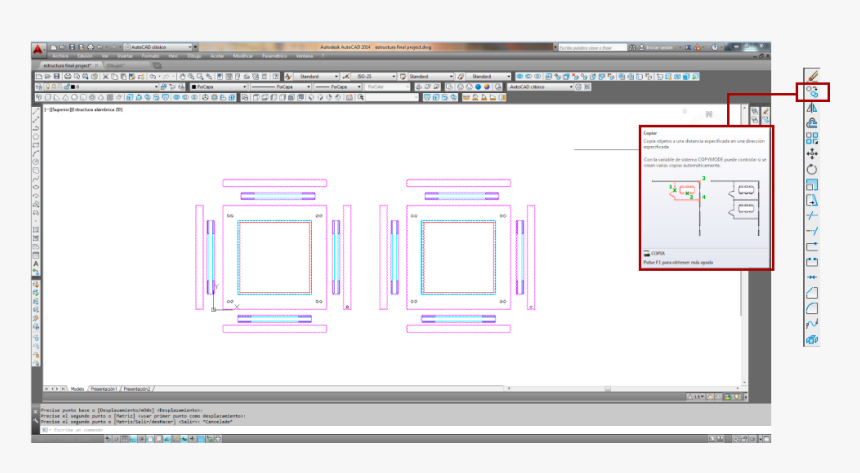This screenshot has width=860, height=473.
Task: Open the multileader style Standard dropdown
Action: [488, 77]
